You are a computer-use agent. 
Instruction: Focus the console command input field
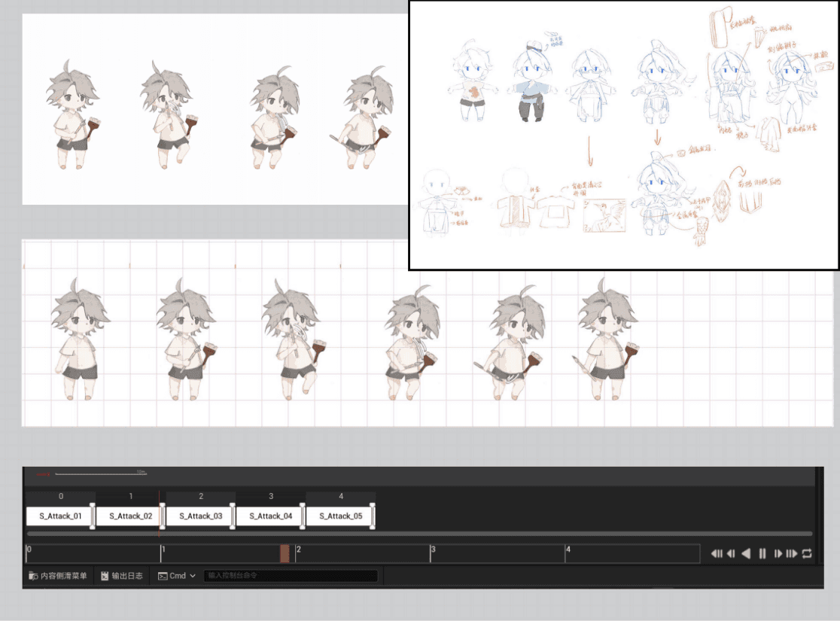click(x=291, y=575)
